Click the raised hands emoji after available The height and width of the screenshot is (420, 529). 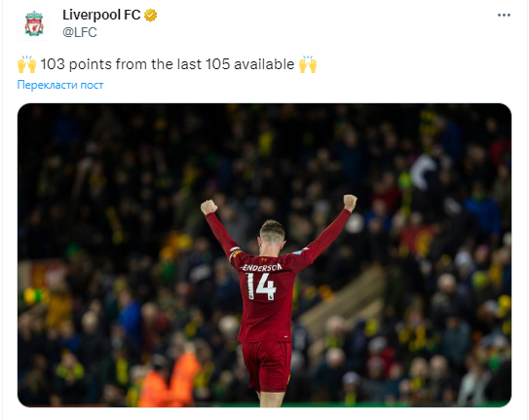[x=308, y=64]
